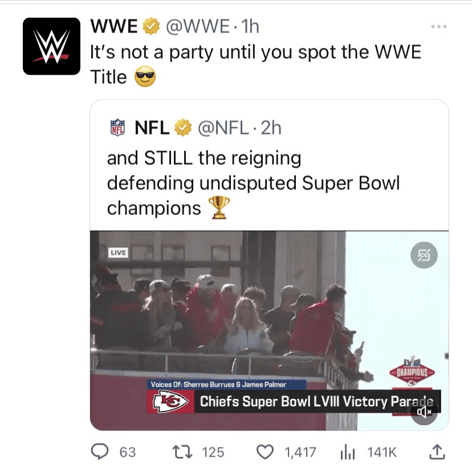Click the WWE display name
The width and height of the screenshot is (472, 476).
pos(114,26)
